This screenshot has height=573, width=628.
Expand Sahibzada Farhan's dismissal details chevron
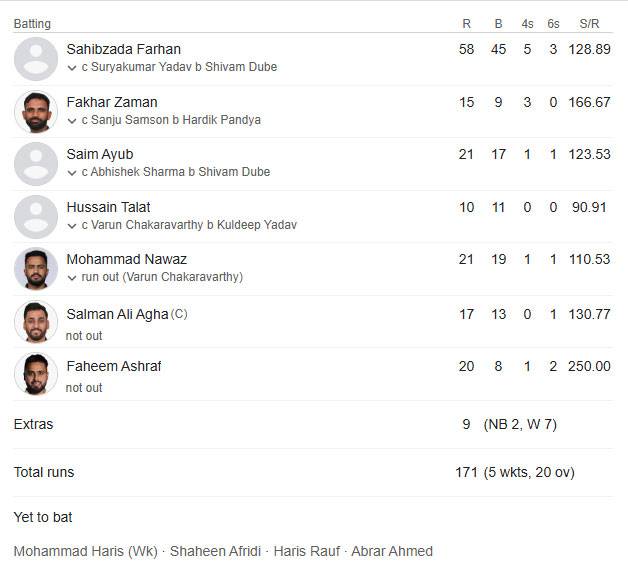[72, 68]
